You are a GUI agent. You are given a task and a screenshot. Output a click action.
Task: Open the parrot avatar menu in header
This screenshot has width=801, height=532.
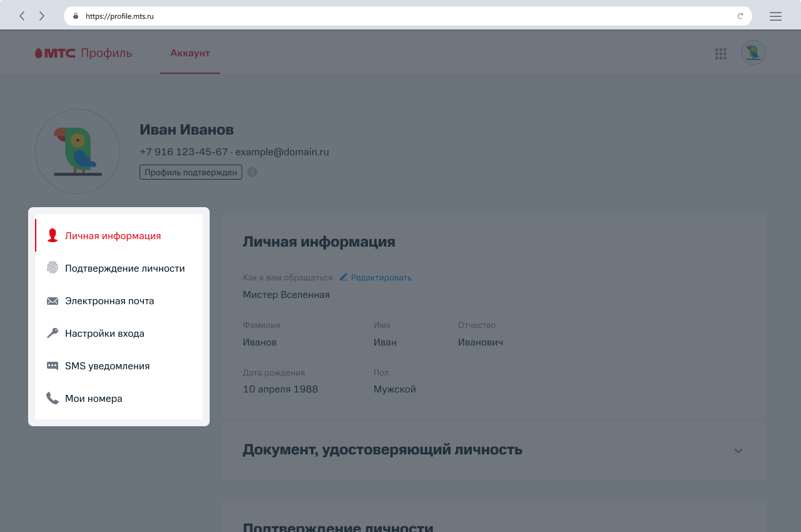click(x=753, y=53)
